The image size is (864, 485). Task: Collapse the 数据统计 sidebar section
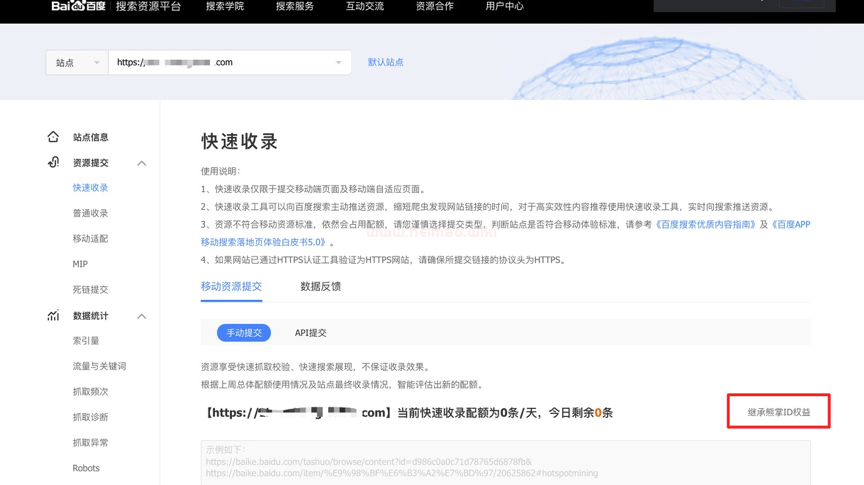141,316
